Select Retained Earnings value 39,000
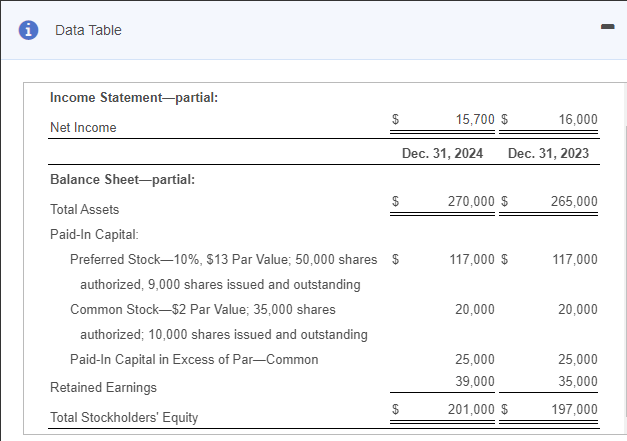Image resolution: width=627 pixels, height=441 pixels. (475, 381)
